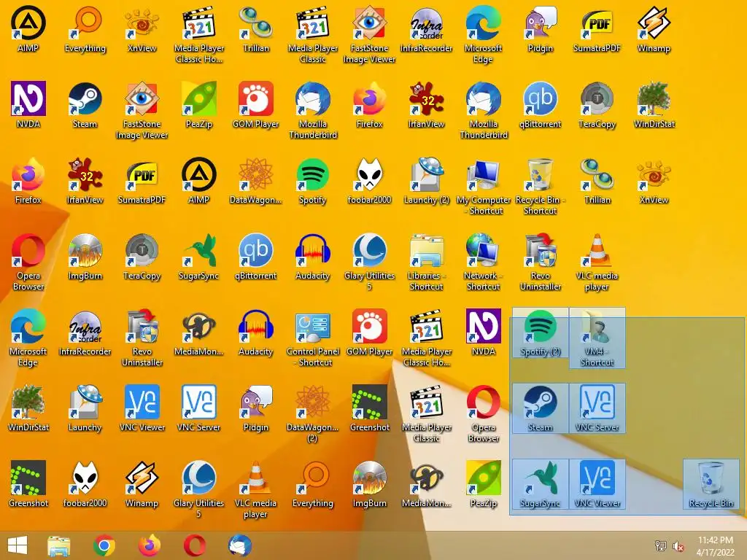Open WinDirStat shortcut next to TeraCopy
This screenshot has height=560, width=747.
point(654,106)
